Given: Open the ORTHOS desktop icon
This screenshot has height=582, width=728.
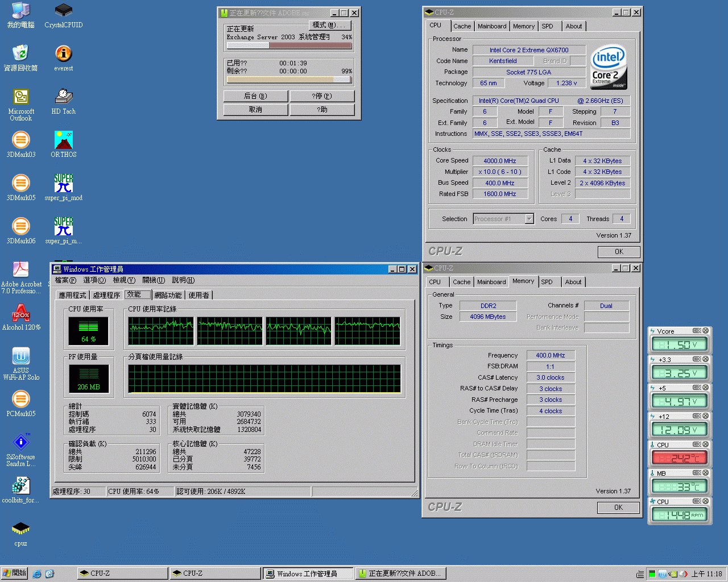Looking at the screenshot, I should [63, 144].
